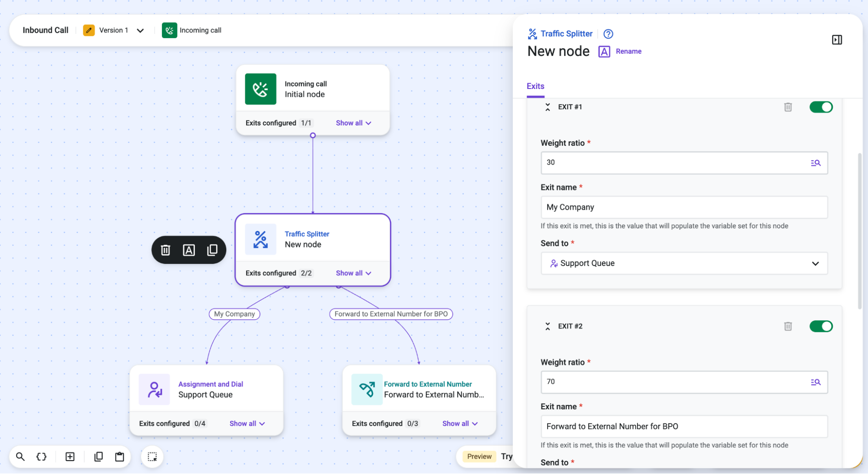Image resolution: width=868 pixels, height=474 pixels.
Task: Expand Show all on Forward to External node
Action: click(x=460, y=423)
